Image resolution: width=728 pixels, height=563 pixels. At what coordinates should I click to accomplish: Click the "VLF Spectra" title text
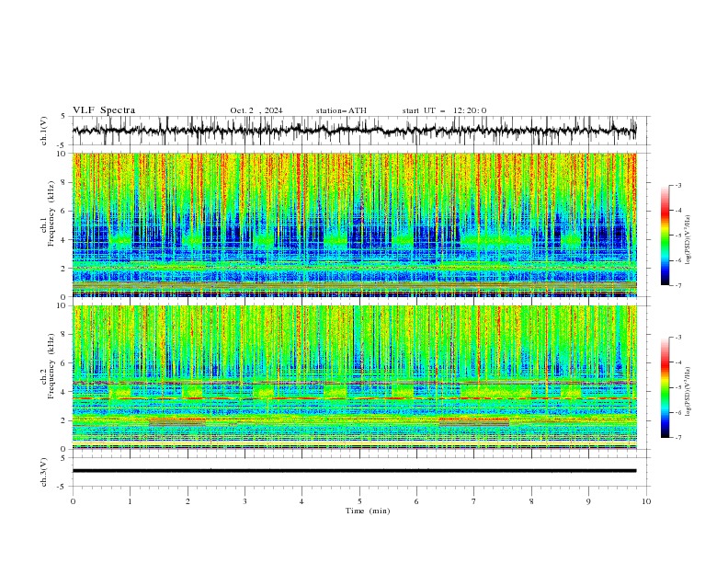(x=104, y=110)
